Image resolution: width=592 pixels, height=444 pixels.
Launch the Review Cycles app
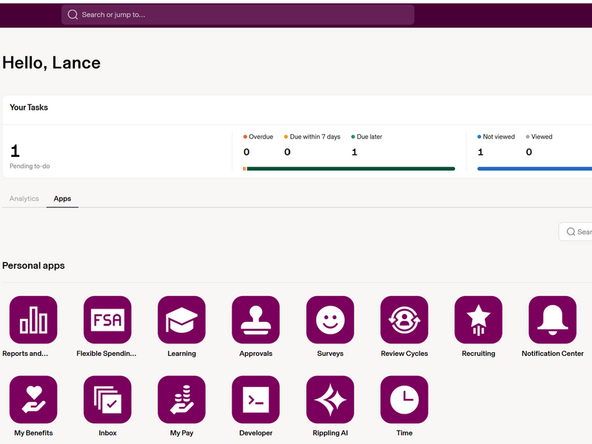tap(404, 320)
